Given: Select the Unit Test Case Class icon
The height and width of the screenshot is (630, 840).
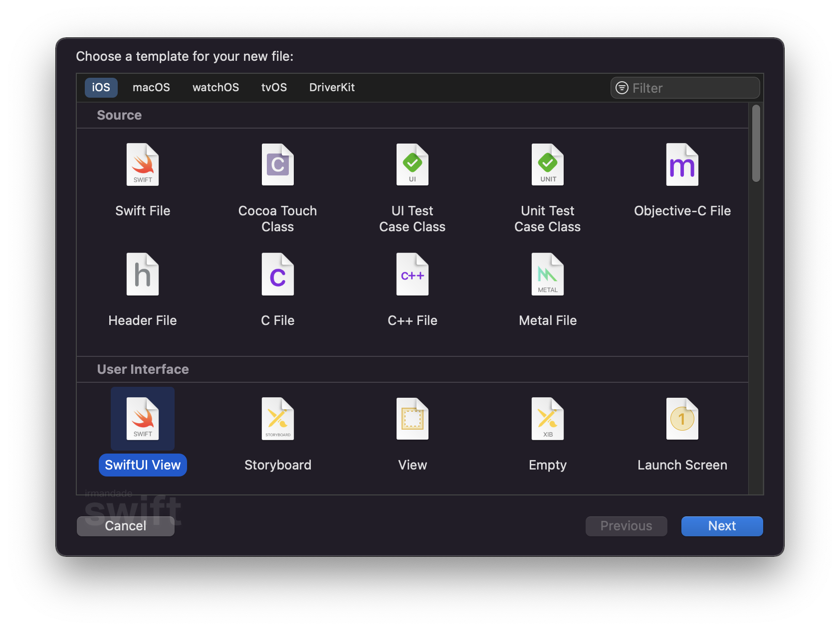Looking at the screenshot, I should tap(548, 164).
